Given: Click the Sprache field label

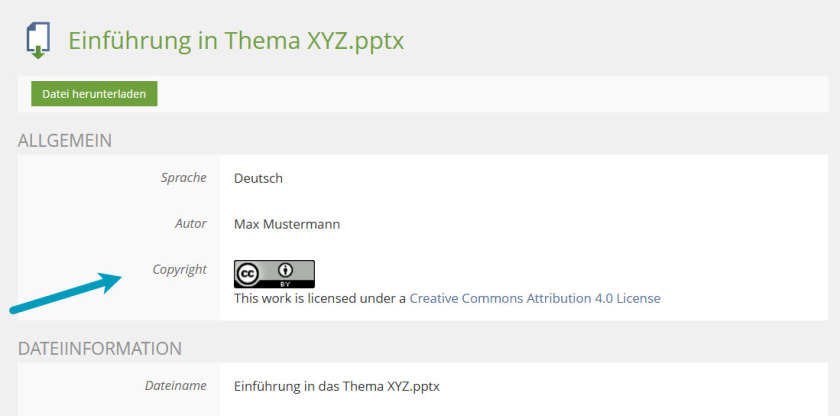Looking at the screenshot, I should point(183,178).
